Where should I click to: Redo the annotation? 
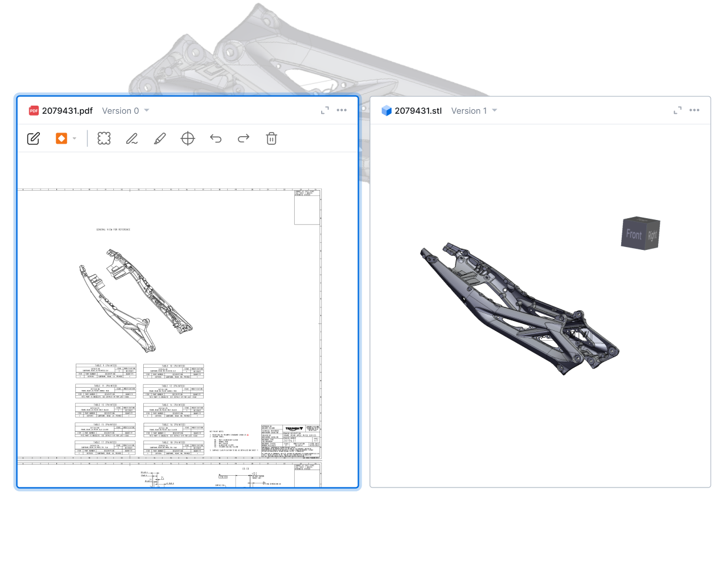(244, 138)
